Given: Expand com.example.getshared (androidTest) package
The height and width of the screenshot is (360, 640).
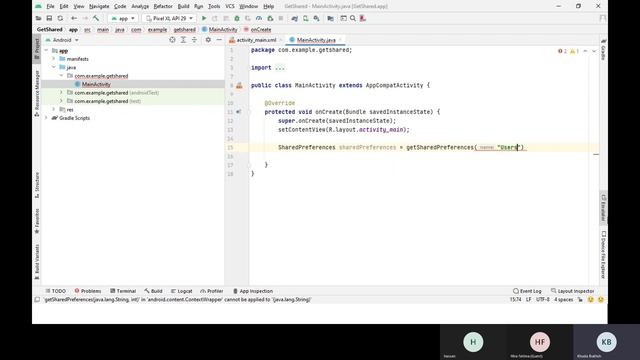Looking at the screenshot, I should pos(61,93).
